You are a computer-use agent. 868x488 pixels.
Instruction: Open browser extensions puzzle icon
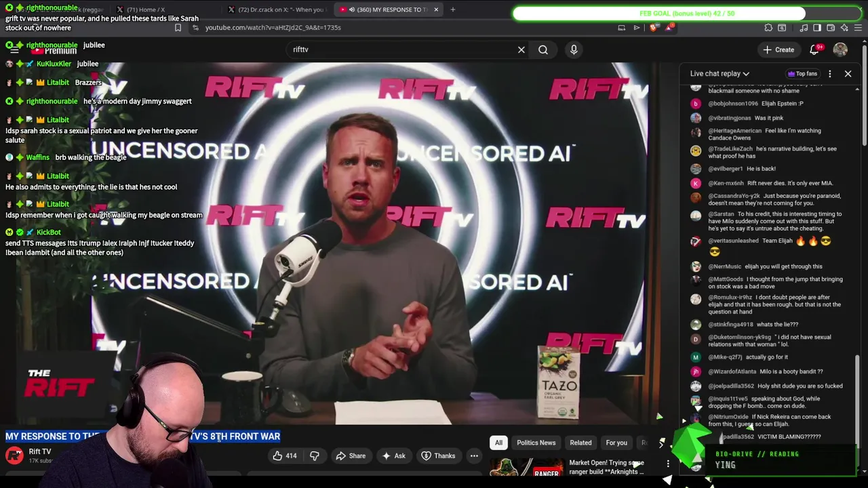coord(768,28)
